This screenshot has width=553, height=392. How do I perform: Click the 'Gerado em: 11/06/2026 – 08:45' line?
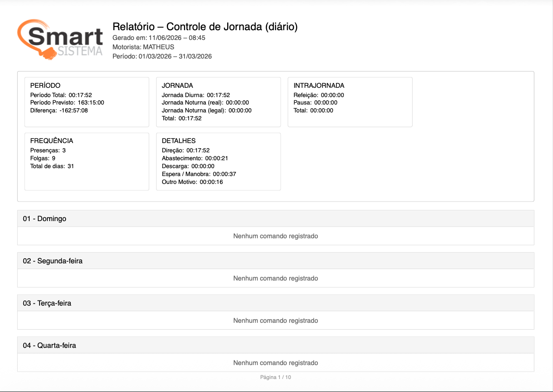(x=159, y=38)
